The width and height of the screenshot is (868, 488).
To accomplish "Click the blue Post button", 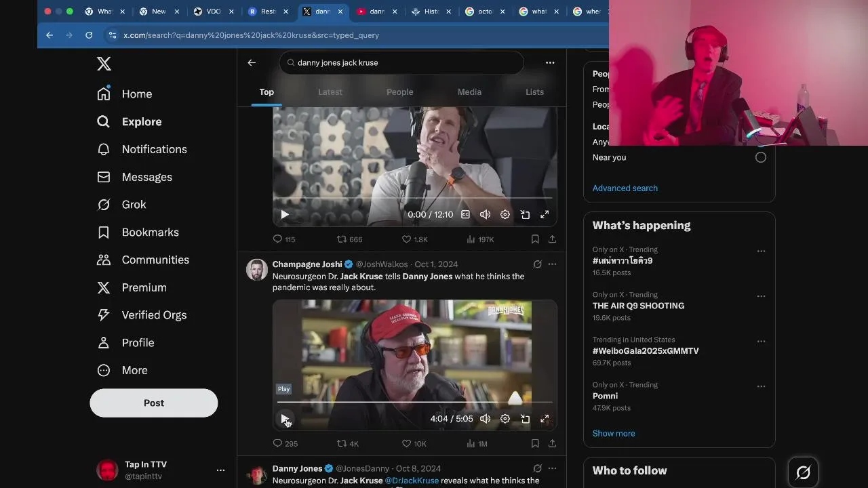I will pyautogui.click(x=154, y=403).
